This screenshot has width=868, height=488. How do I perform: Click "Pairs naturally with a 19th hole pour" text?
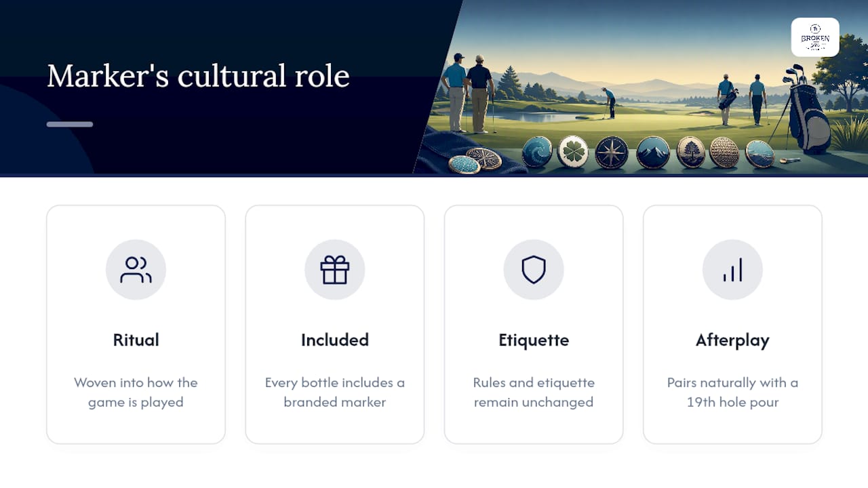tap(732, 392)
